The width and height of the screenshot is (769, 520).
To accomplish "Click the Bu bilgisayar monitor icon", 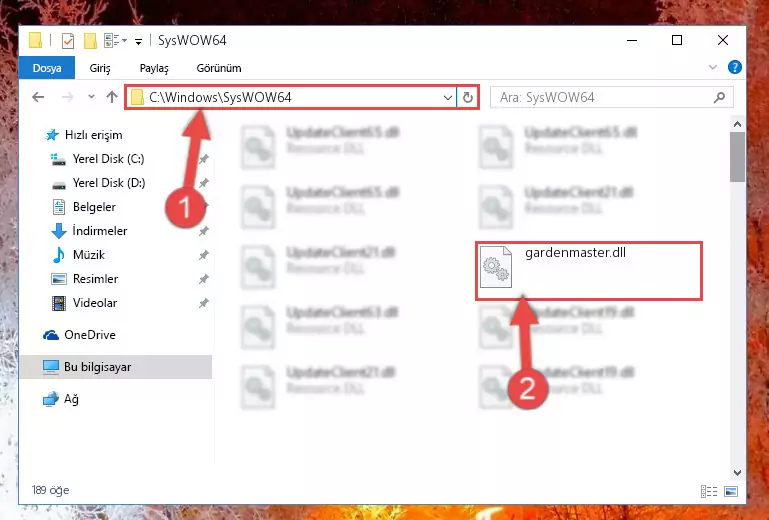I will click(x=51, y=367).
